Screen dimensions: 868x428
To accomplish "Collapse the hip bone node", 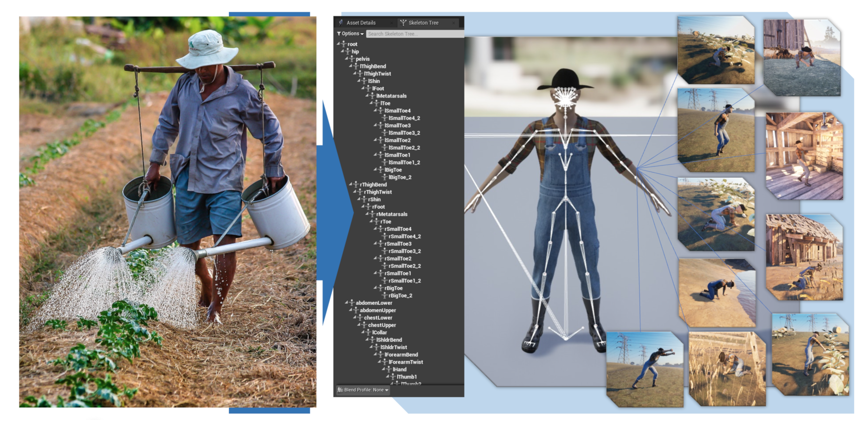I will tap(342, 51).
